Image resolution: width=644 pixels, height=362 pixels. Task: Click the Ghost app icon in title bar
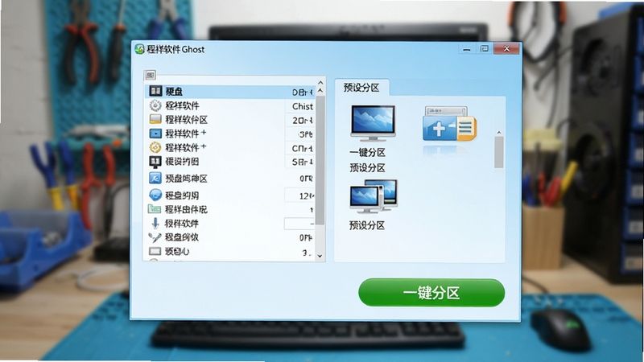tap(139, 49)
